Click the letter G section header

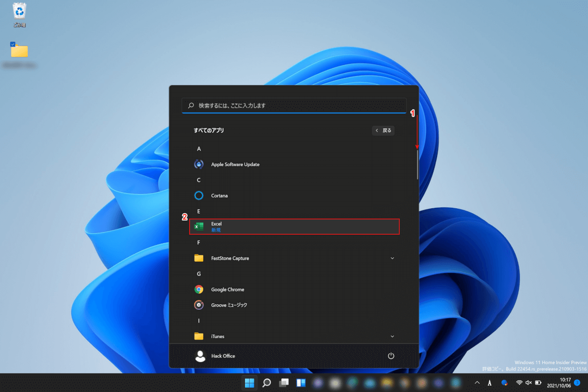[199, 274]
